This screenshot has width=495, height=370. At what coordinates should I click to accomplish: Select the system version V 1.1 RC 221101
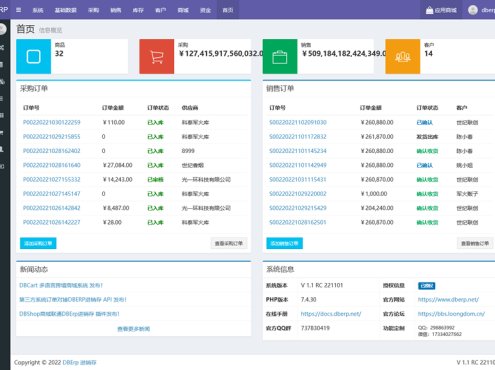[x=322, y=285]
